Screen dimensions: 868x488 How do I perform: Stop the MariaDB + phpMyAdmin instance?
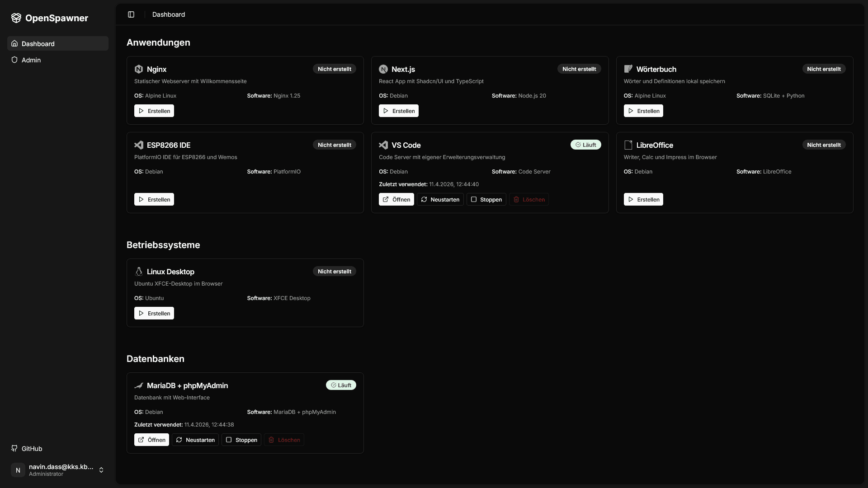click(241, 440)
